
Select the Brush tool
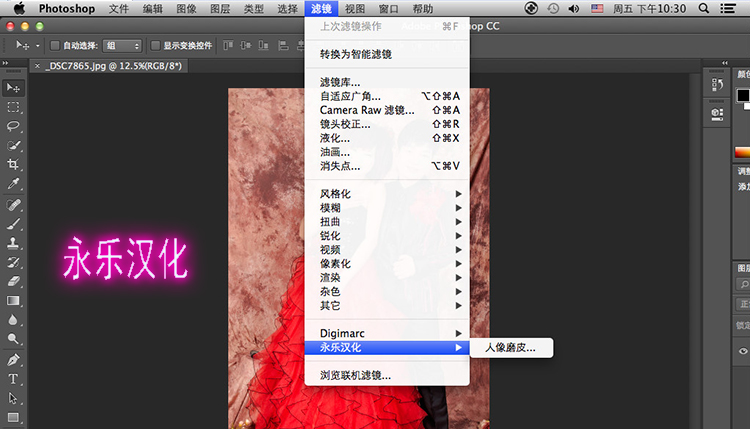(x=14, y=224)
